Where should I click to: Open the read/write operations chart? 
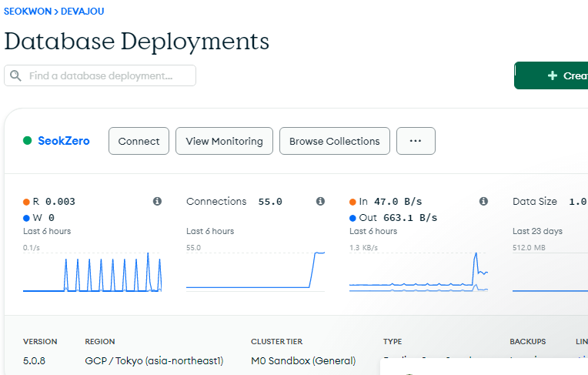[92, 271]
